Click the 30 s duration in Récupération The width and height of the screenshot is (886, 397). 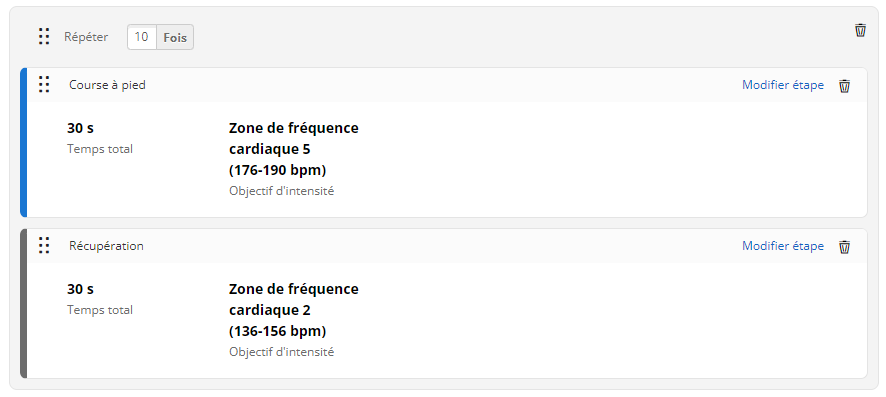[80, 289]
